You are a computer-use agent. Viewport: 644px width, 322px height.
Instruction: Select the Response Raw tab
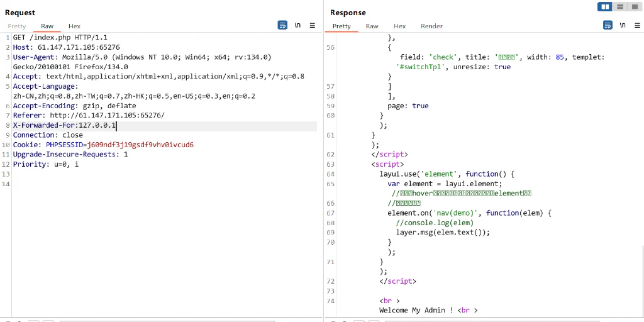click(x=372, y=26)
